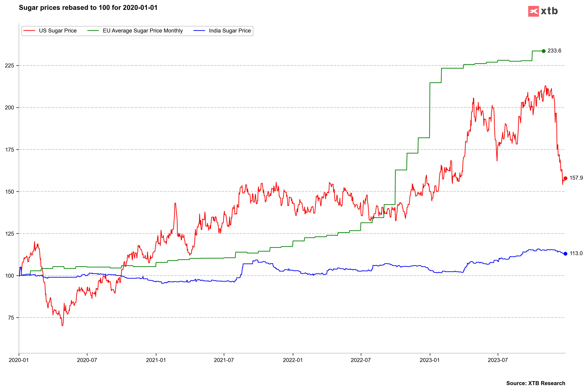Click the chart title text
Screen dimensions: 588x391
point(88,8)
